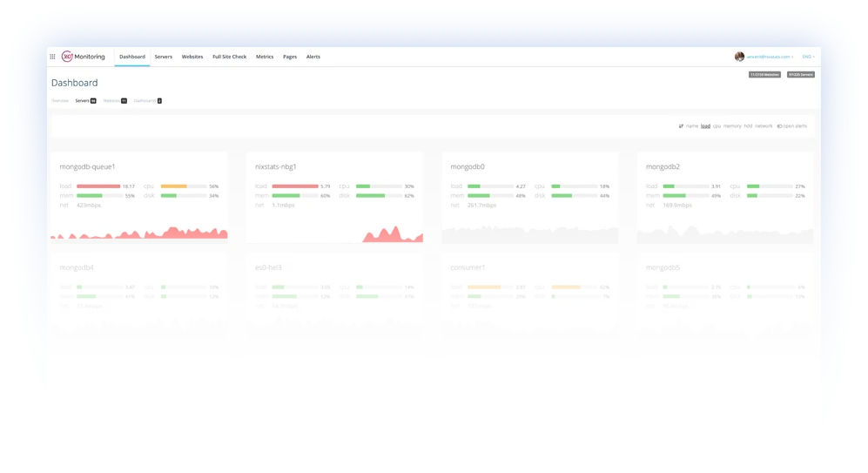Click the orange cpu bar of mongodb-queue1

click(x=174, y=186)
